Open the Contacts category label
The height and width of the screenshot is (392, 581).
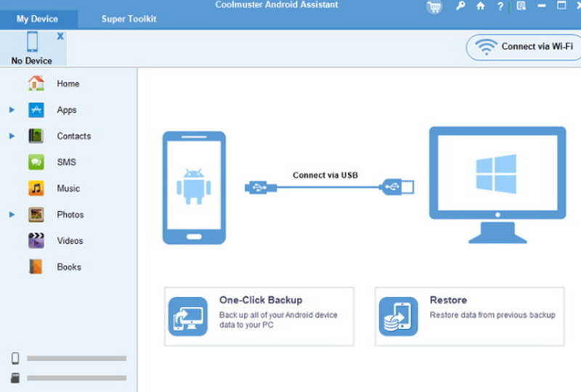(74, 136)
